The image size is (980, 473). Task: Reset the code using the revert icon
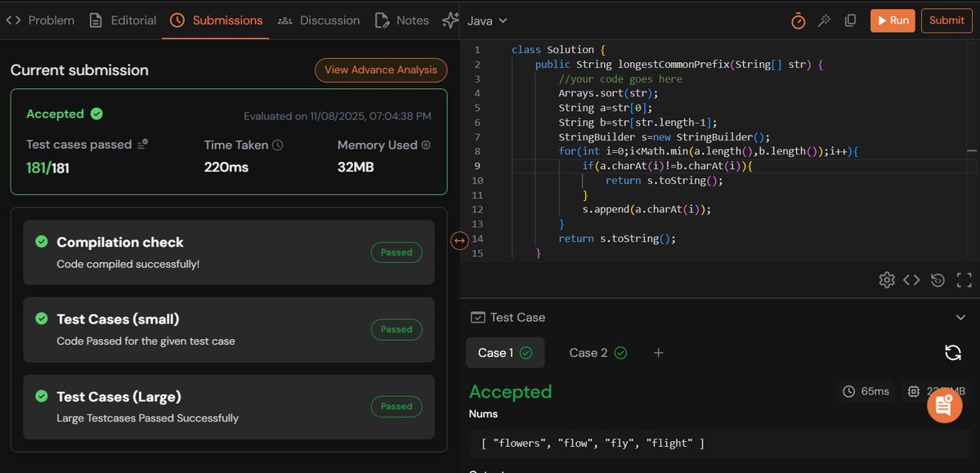[937, 279]
